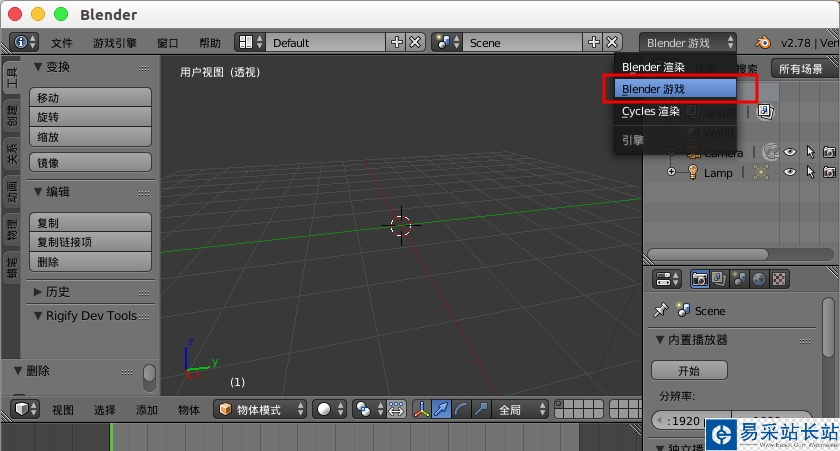Image resolution: width=840 pixels, height=451 pixels.
Task: Open the Render properties camera tab
Action: [x=700, y=279]
